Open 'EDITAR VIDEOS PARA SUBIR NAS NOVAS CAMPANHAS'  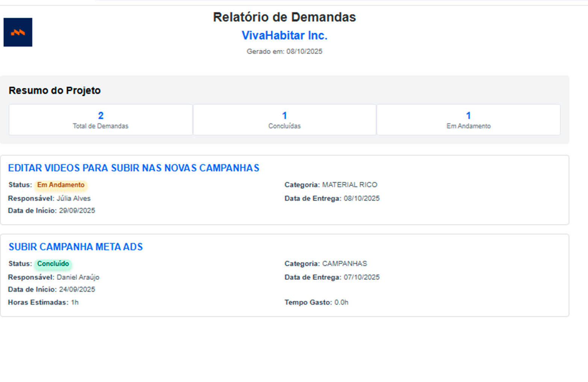134,168
